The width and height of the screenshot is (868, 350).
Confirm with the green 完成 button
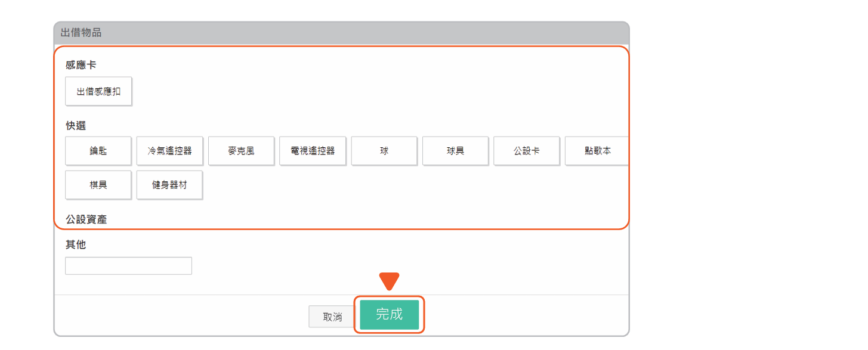(x=390, y=314)
